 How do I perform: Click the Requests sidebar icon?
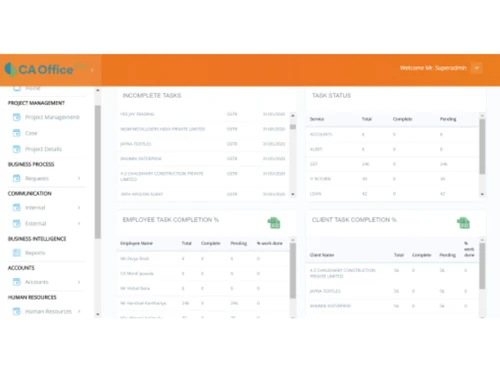click(x=16, y=178)
